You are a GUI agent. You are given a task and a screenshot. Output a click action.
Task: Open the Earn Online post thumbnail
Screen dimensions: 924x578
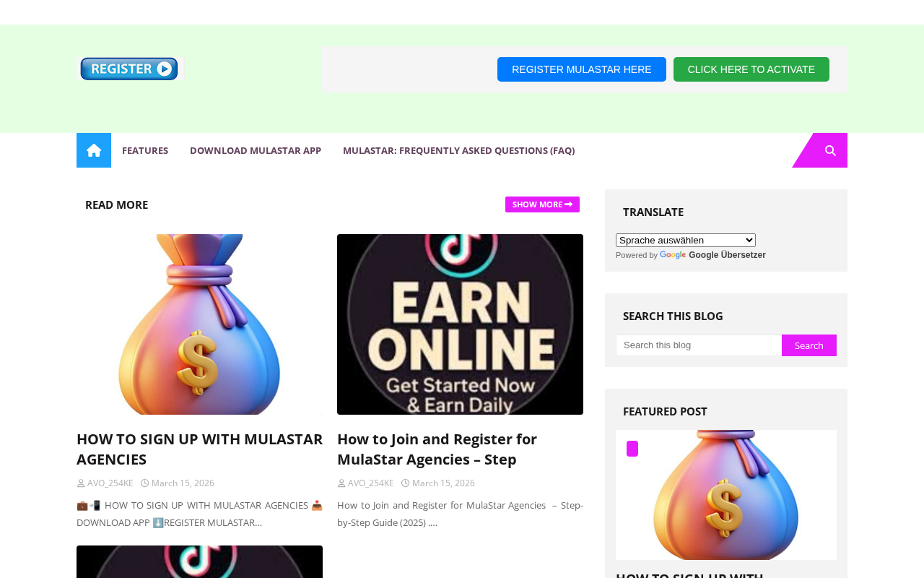pyautogui.click(x=460, y=324)
